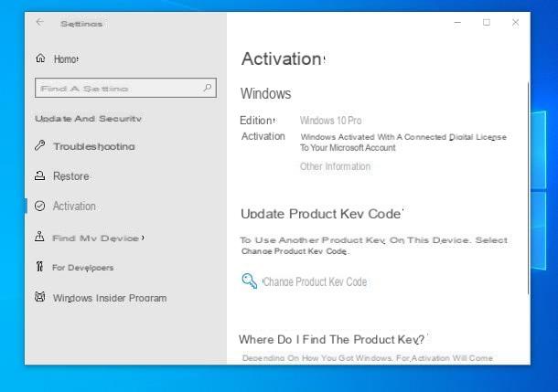Click the Update And Security section label

88,119
